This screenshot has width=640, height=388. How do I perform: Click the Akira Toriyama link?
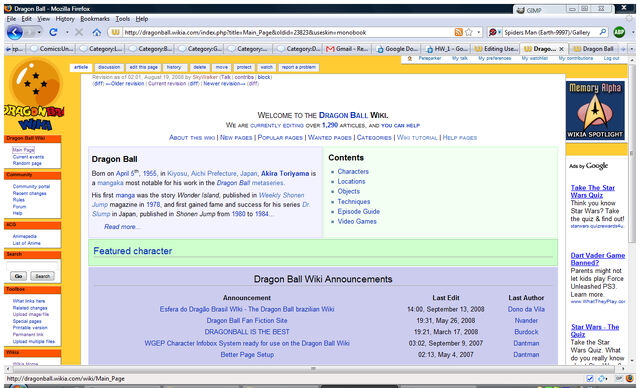tap(285, 173)
